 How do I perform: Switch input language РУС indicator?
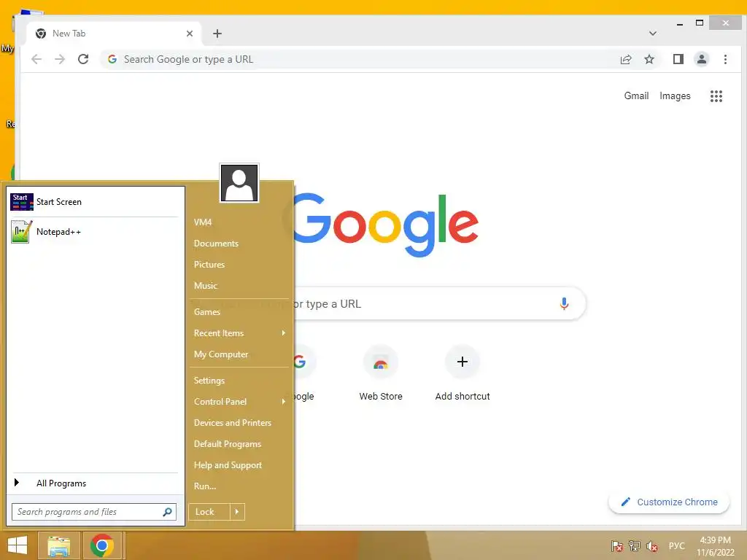click(x=676, y=546)
